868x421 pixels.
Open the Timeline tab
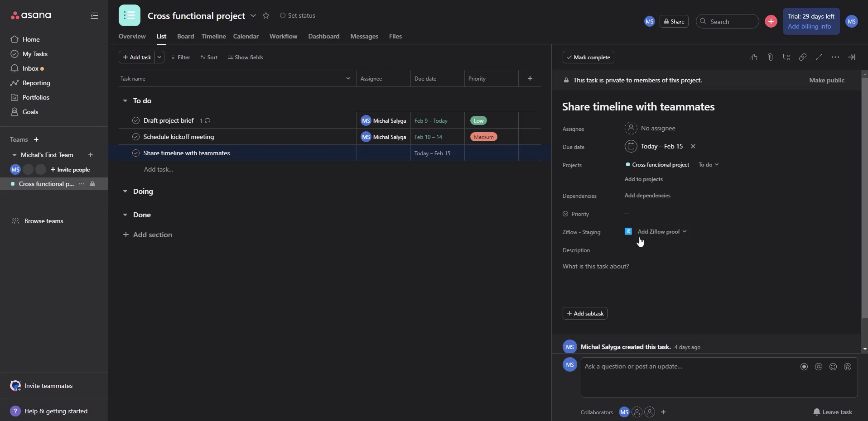tap(213, 36)
